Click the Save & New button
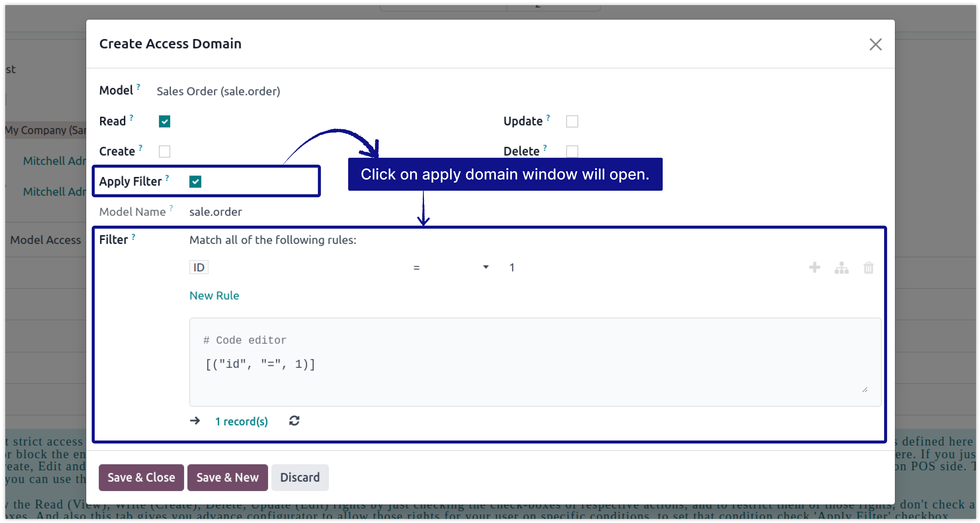Viewport: 980px width, 523px height. point(228,477)
